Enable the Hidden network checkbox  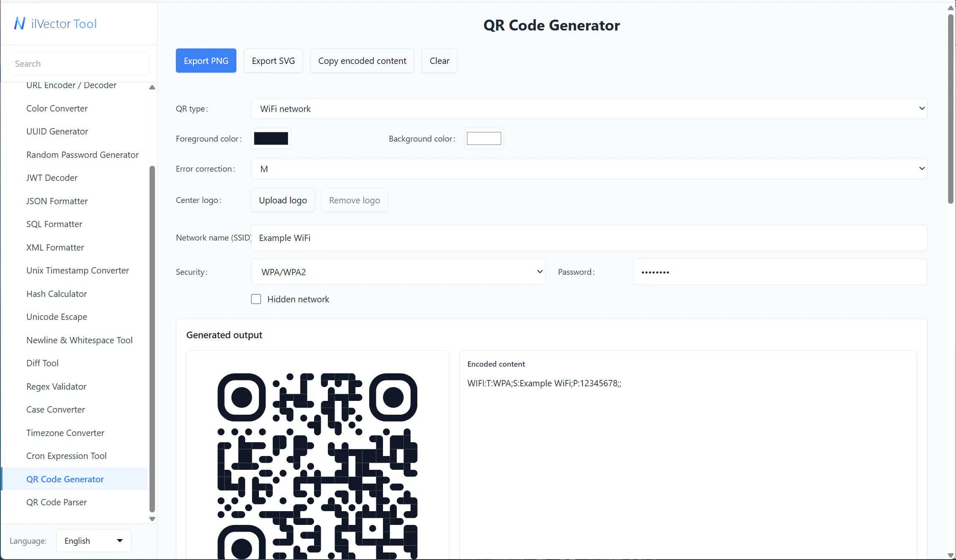pyautogui.click(x=256, y=299)
